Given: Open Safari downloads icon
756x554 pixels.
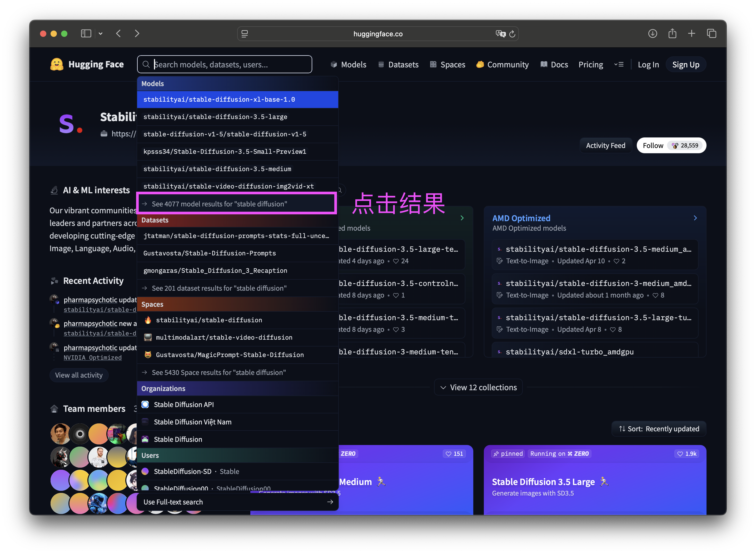Looking at the screenshot, I should pos(652,33).
